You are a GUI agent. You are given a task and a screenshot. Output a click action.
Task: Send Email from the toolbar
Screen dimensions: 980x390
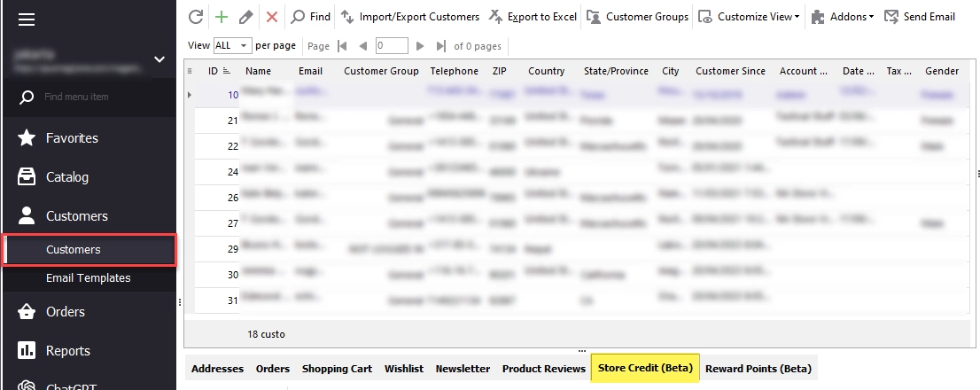[x=920, y=17]
